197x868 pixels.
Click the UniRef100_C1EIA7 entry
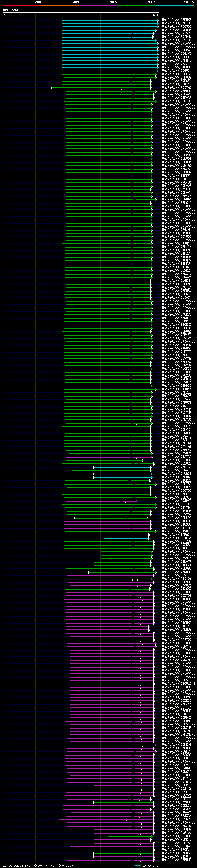pyautogui.click(x=177, y=101)
